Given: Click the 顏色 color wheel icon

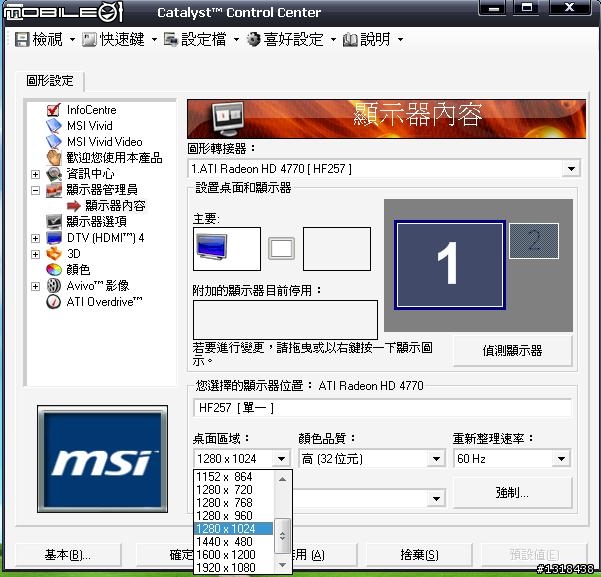Looking at the screenshot, I should (x=53, y=270).
